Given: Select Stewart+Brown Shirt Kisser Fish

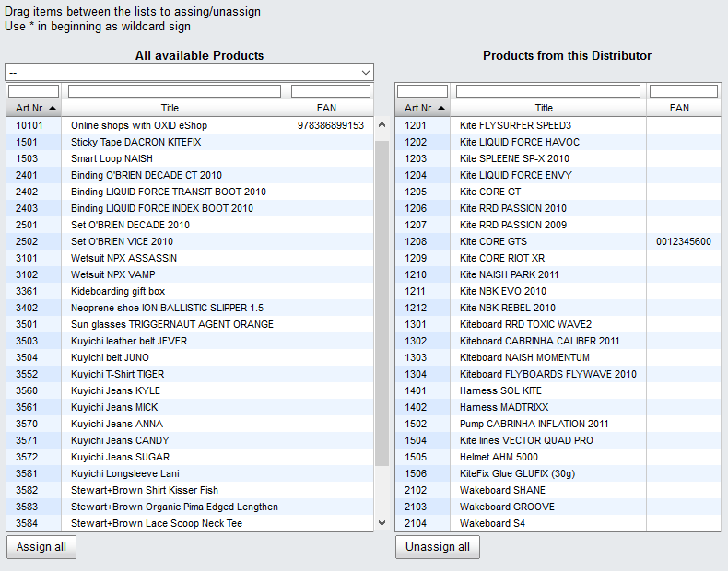Looking at the screenshot, I should click(190, 490).
